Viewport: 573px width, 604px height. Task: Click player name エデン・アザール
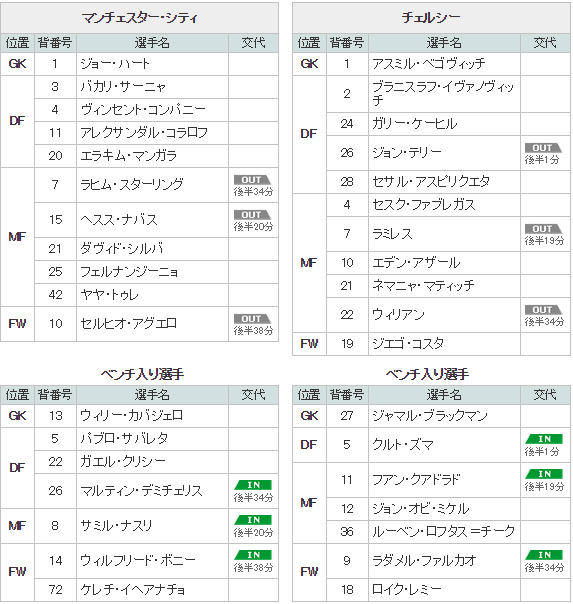416,263
